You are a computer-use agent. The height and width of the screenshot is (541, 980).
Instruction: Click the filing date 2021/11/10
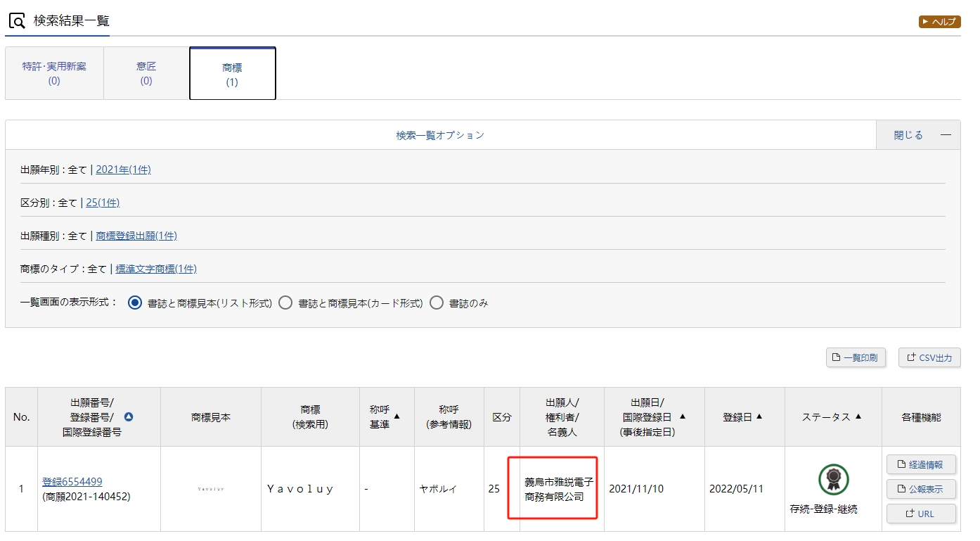(636, 489)
